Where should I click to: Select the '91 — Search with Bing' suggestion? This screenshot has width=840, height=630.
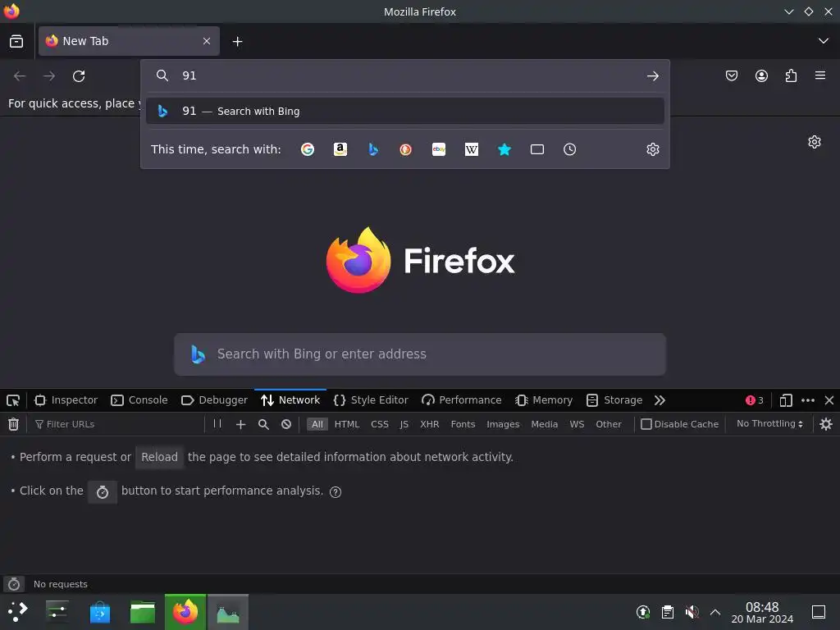coord(405,111)
